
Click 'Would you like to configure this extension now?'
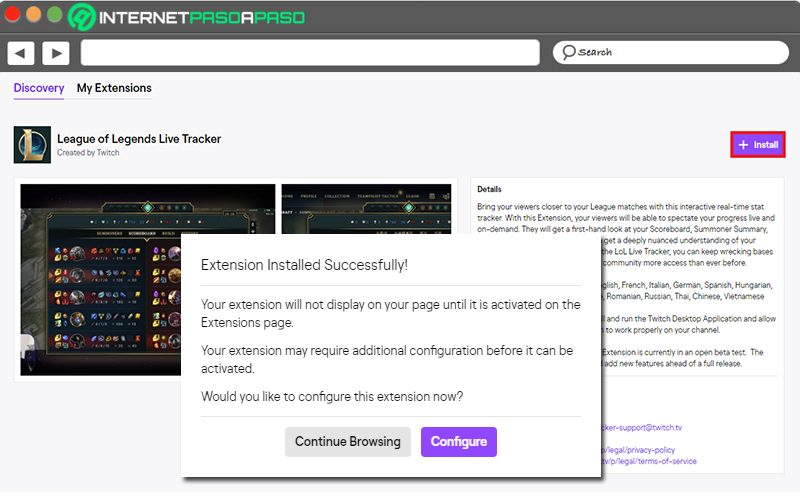pyautogui.click(x=332, y=396)
